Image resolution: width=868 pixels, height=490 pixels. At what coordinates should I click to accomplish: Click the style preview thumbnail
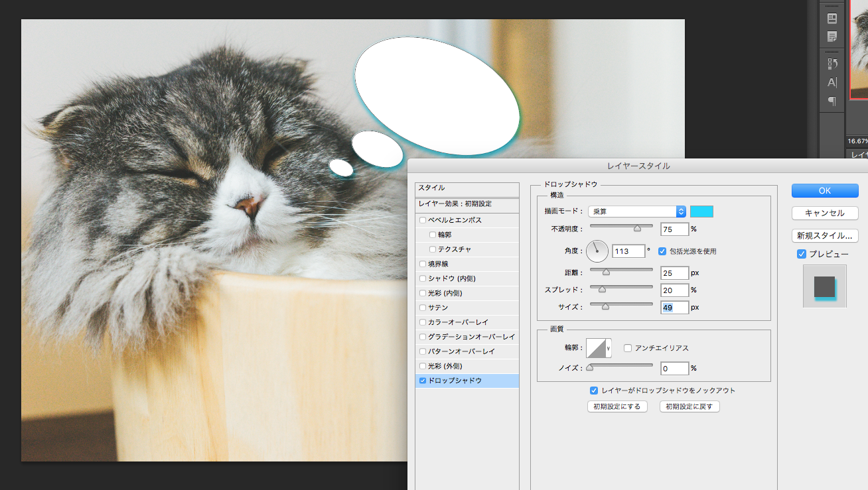(824, 286)
